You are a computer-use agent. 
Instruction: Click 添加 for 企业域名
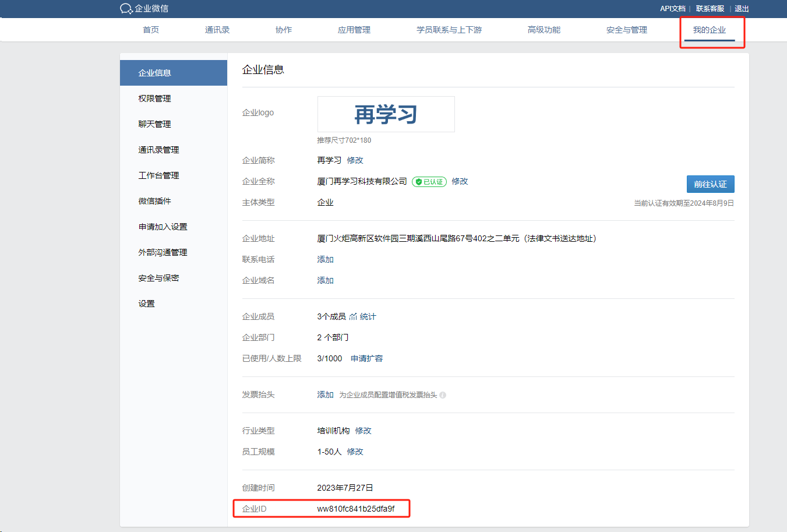pos(325,280)
